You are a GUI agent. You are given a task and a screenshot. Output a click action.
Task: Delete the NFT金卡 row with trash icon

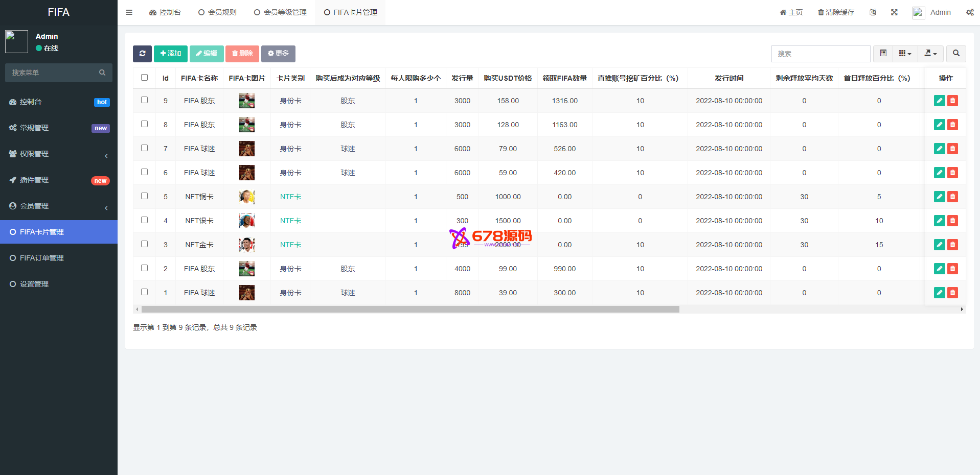[x=952, y=245]
